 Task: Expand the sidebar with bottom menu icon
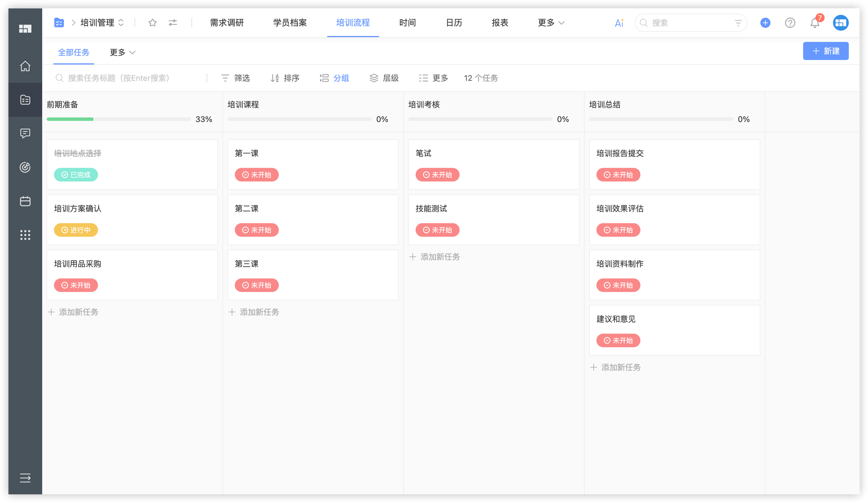click(25, 478)
